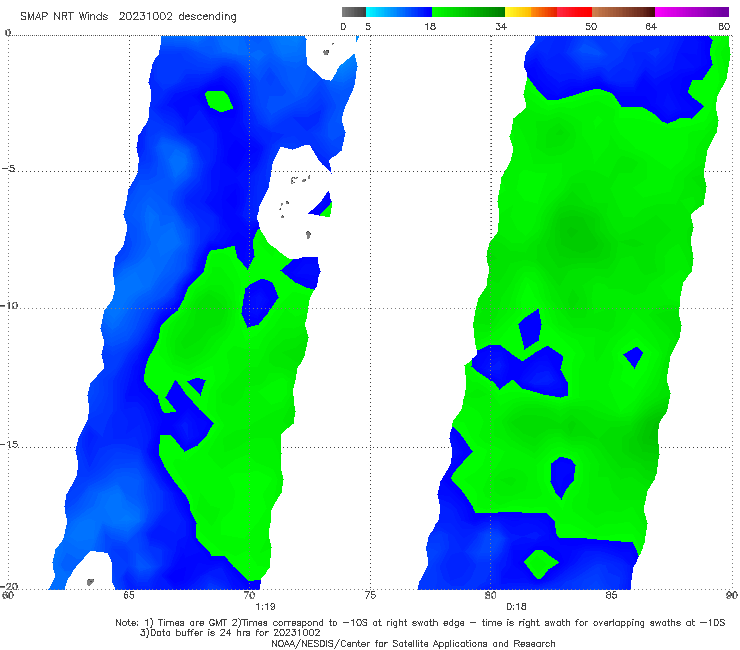Click the small island mark near 20S, 63E
This screenshot has height=650, width=740.
coord(90,582)
